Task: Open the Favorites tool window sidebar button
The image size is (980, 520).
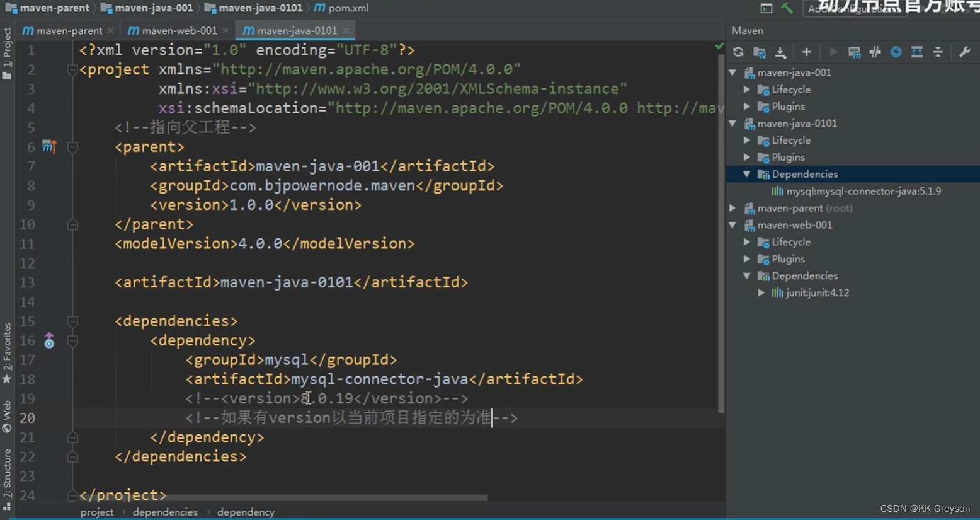Action: [7, 353]
